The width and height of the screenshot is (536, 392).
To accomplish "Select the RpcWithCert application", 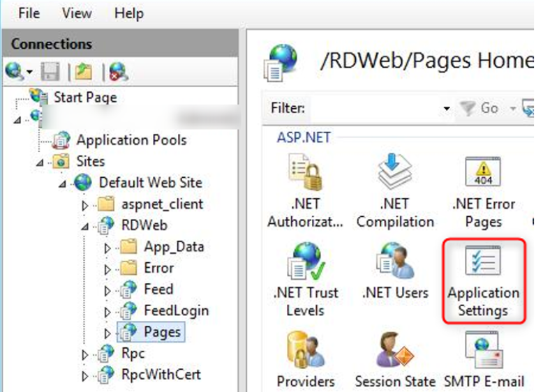I will tap(161, 375).
